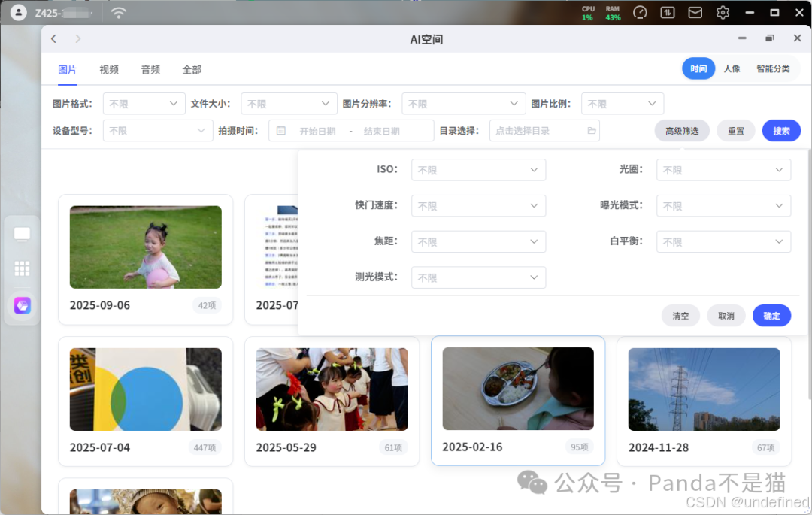Click the folder icon in directory field

[592, 130]
